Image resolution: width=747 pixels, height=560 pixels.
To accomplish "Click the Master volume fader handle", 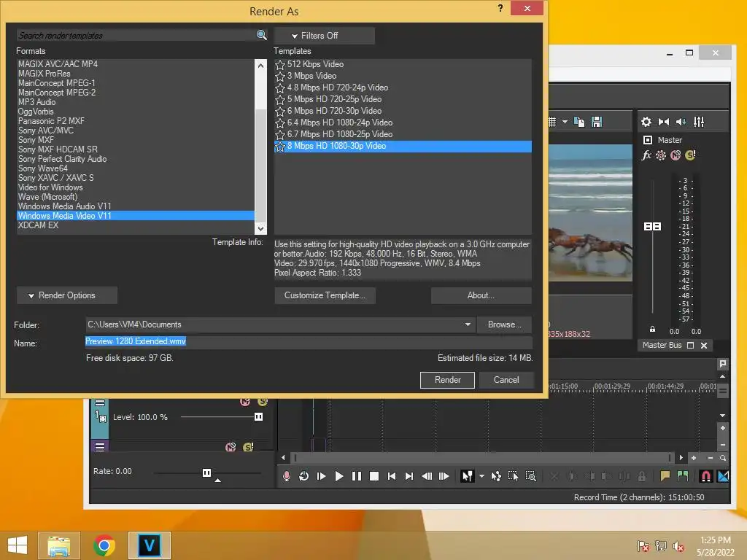I will pyautogui.click(x=653, y=227).
